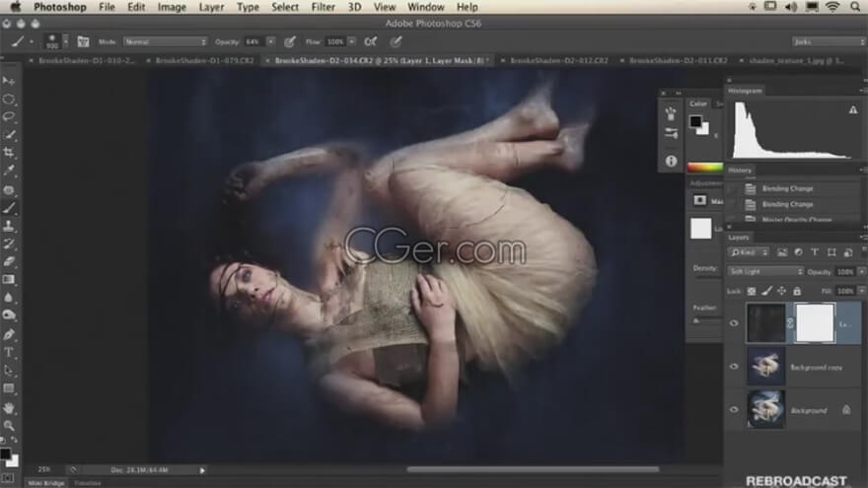
Task: Toggle lock image pixels
Action: [766, 291]
